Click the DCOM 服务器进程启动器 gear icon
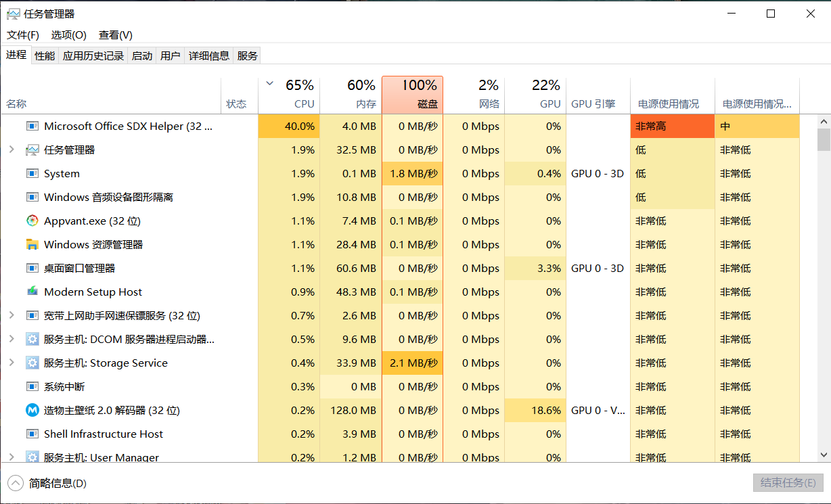Viewport: 831px width, 504px height. 32,339
